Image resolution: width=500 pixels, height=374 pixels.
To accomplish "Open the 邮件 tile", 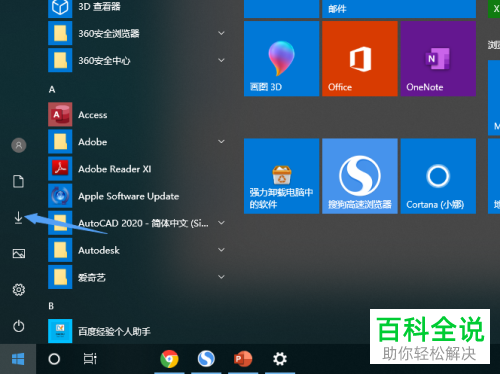I will 399,9.
